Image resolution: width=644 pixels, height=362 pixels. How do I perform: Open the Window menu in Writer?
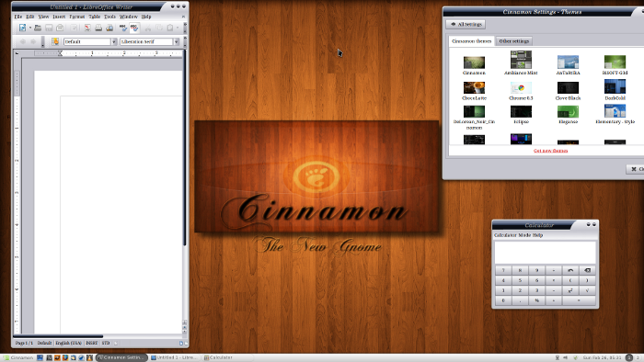tap(129, 17)
